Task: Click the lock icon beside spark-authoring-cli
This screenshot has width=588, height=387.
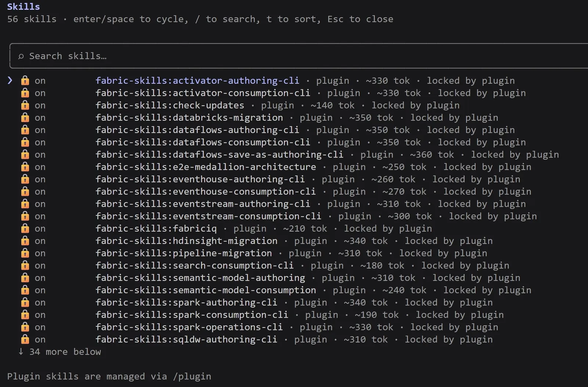Action: [25, 302]
